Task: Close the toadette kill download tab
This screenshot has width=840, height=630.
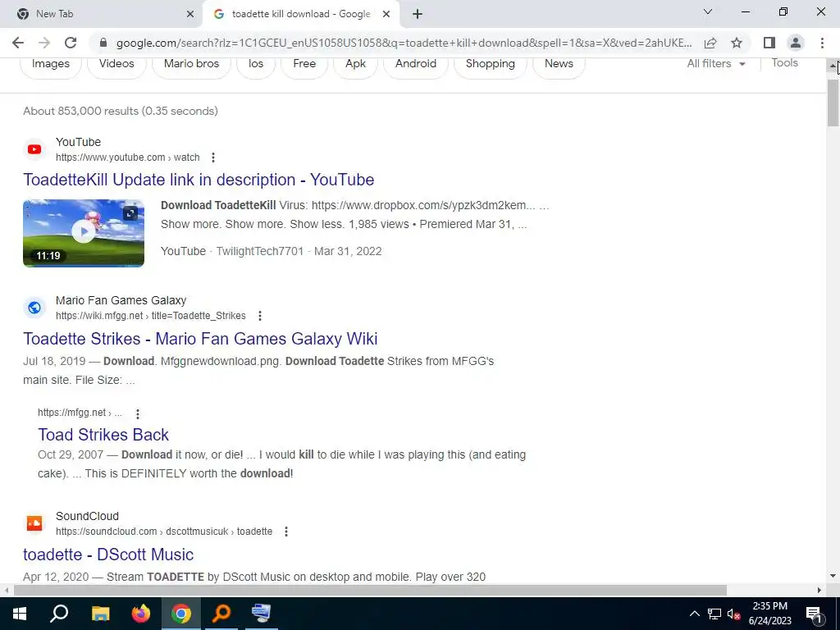Action: [x=386, y=15]
